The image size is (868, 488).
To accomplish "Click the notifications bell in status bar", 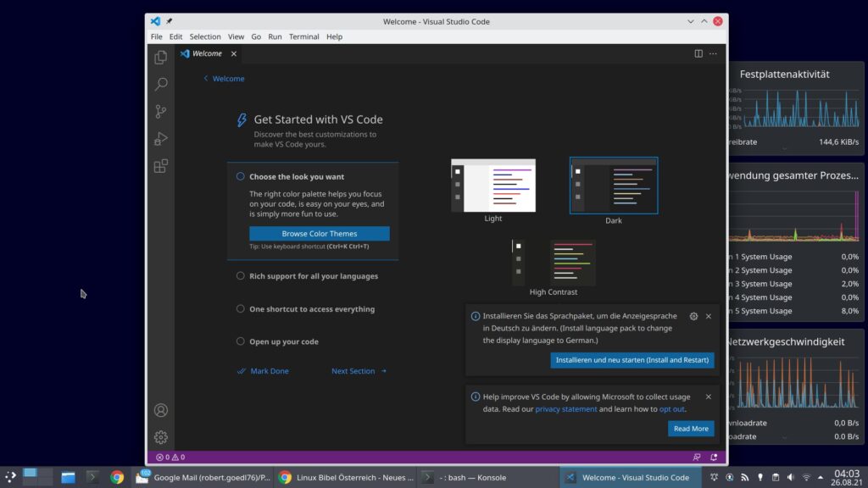I will coord(714,457).
